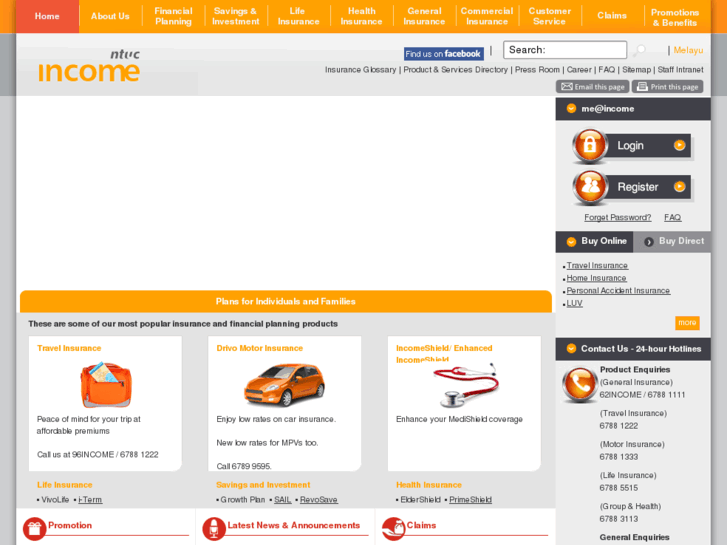Click the ElderShield item
The height and width of the screenshot is (545, 727).
coord(420,500)
